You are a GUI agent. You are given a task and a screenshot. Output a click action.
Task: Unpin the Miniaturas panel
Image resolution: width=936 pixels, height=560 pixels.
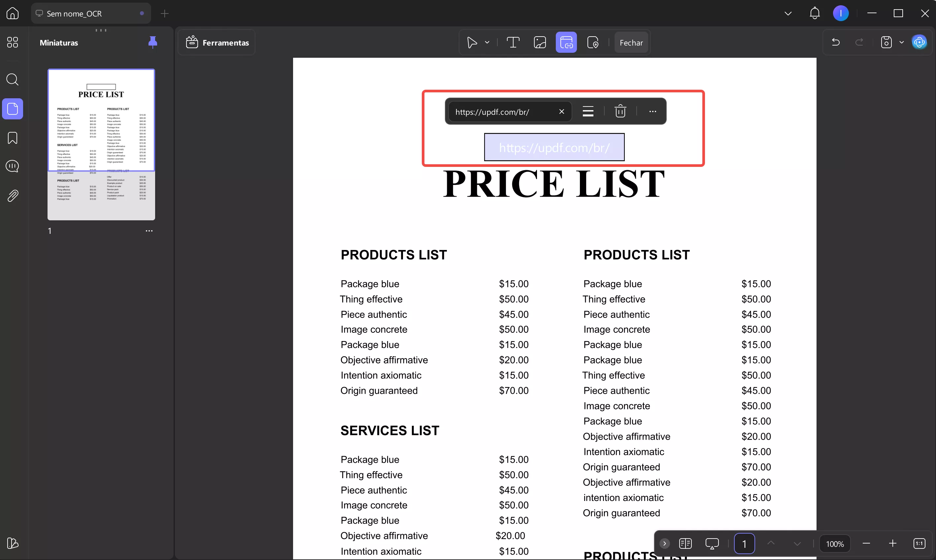tap(152, 42)
